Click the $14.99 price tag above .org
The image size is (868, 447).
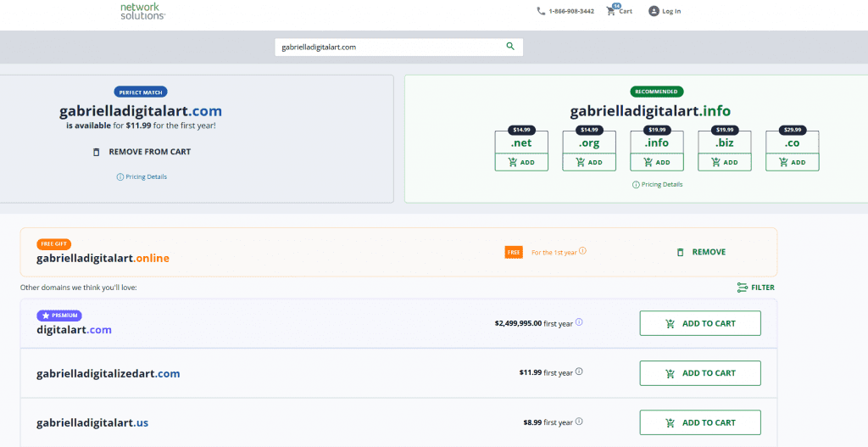[589, 130]
